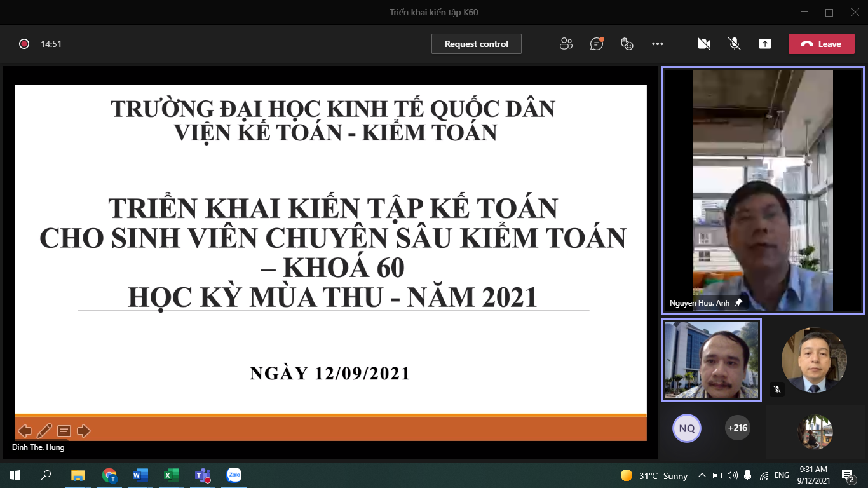Advance to next slide arrow
Viewport: 868px width, 488px height.
tap(83, 431)
